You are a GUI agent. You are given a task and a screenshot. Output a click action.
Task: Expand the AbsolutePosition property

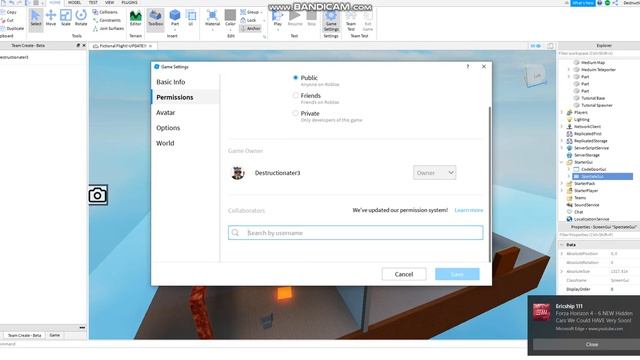pos(562,254)
